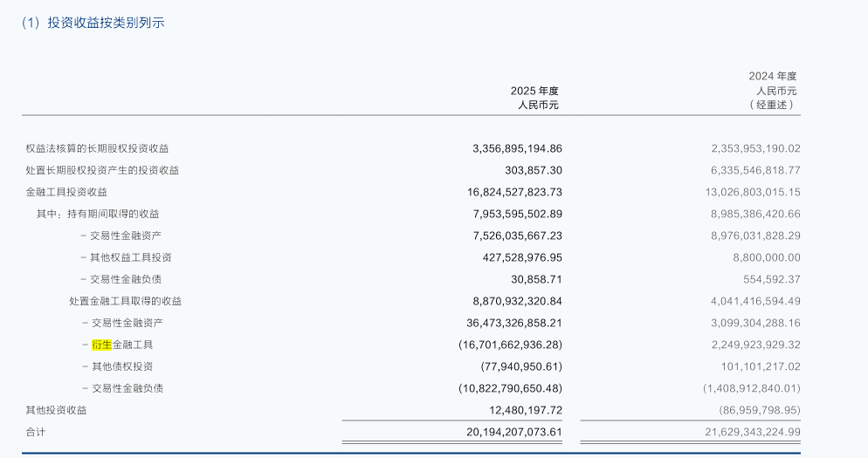The width and height of the screenshot is (868, 458).
Task: Click the （经重述） note in header
Action: point(774,106)
